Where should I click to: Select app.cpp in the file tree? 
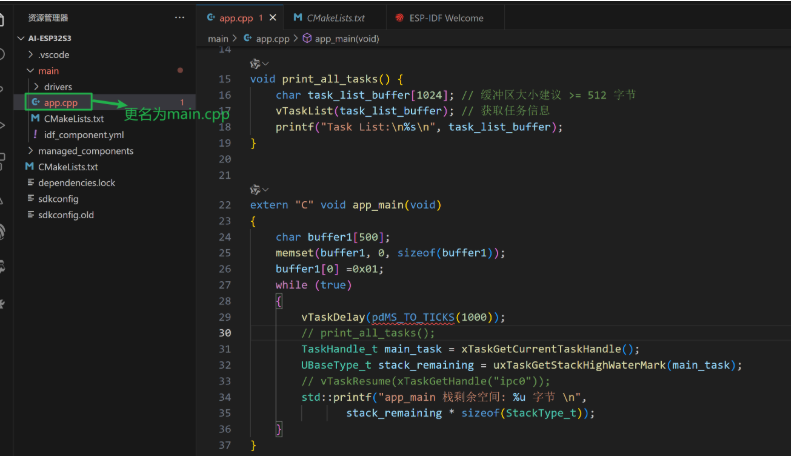point(61,102)
